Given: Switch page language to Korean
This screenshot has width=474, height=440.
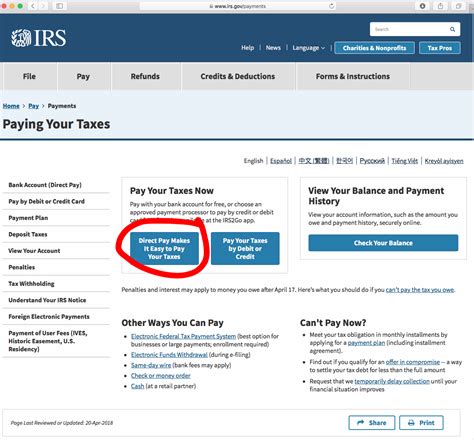Looking at the screenshot, I should pos(344,161).
